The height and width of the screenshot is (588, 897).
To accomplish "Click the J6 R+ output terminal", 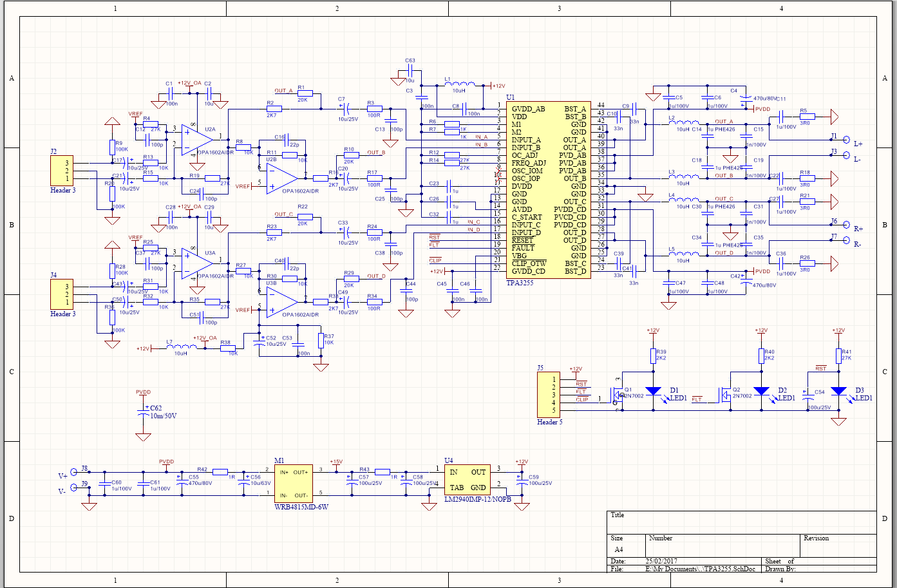I will tap(846, 225).
